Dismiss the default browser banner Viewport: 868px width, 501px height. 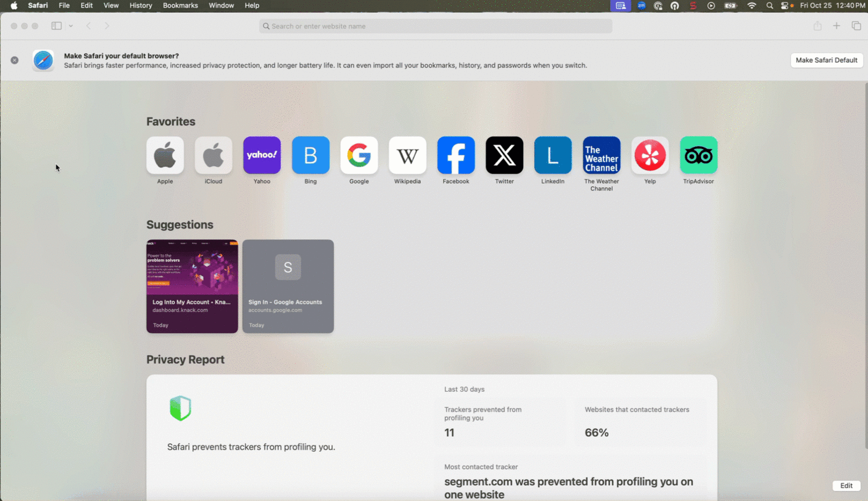pos(14,60)
